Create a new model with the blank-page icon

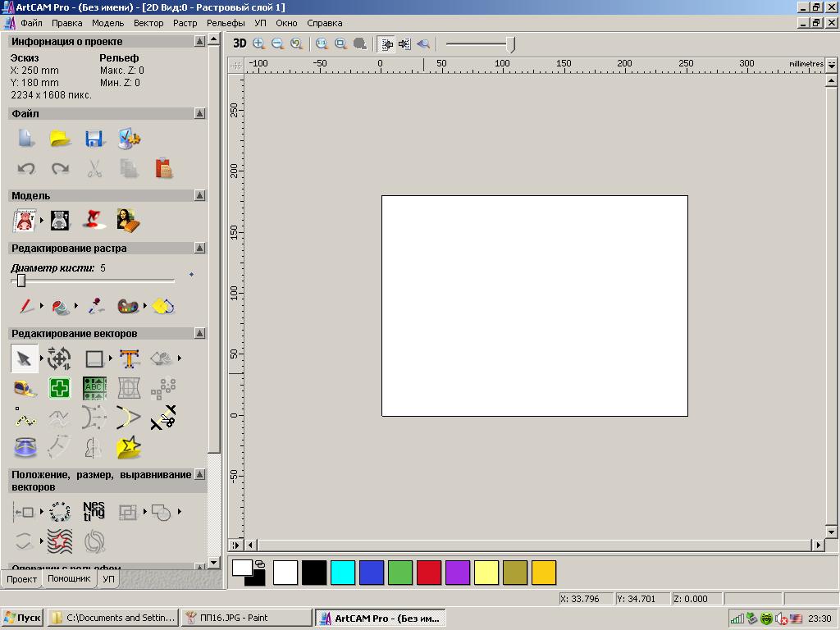tap(25, 139)
